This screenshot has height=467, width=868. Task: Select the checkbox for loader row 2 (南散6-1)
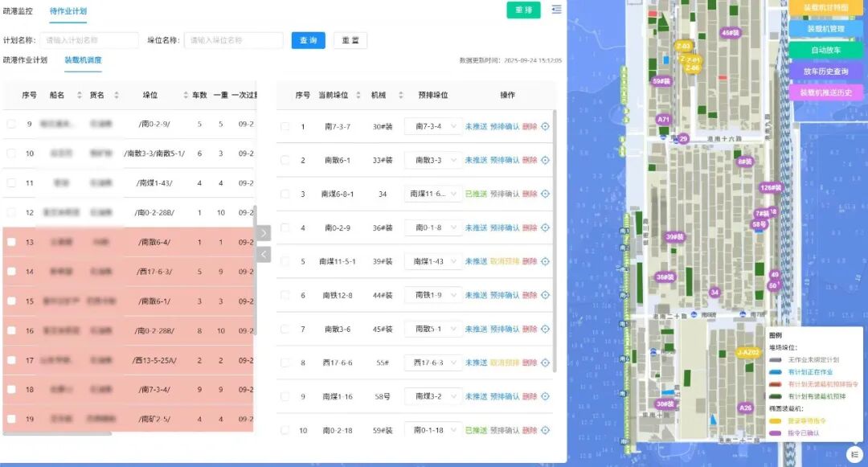point(285,160)
